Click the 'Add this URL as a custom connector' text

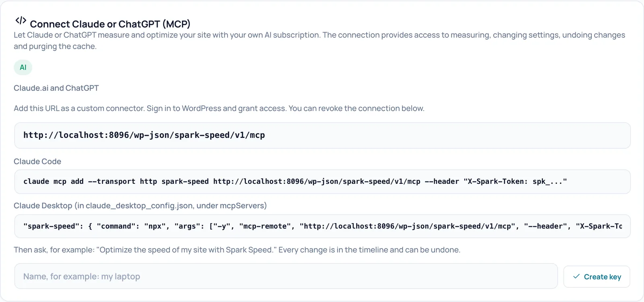pyautogui.click(x=219, y=108)
